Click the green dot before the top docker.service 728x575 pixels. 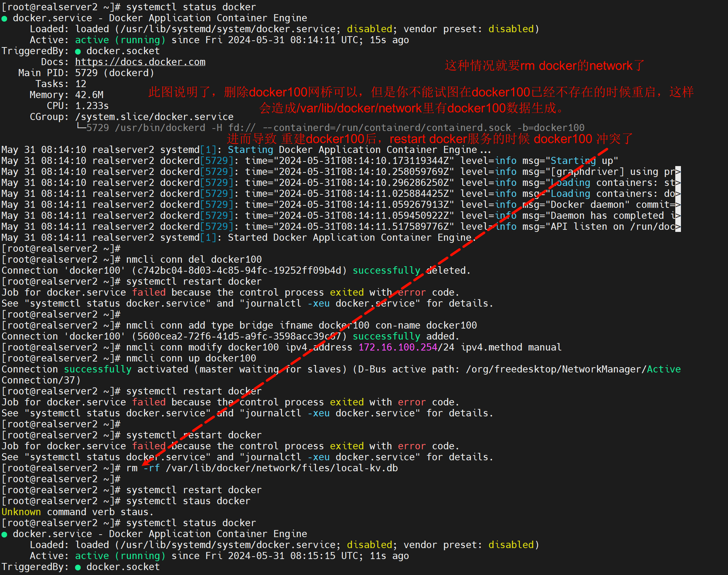(5, 18)
